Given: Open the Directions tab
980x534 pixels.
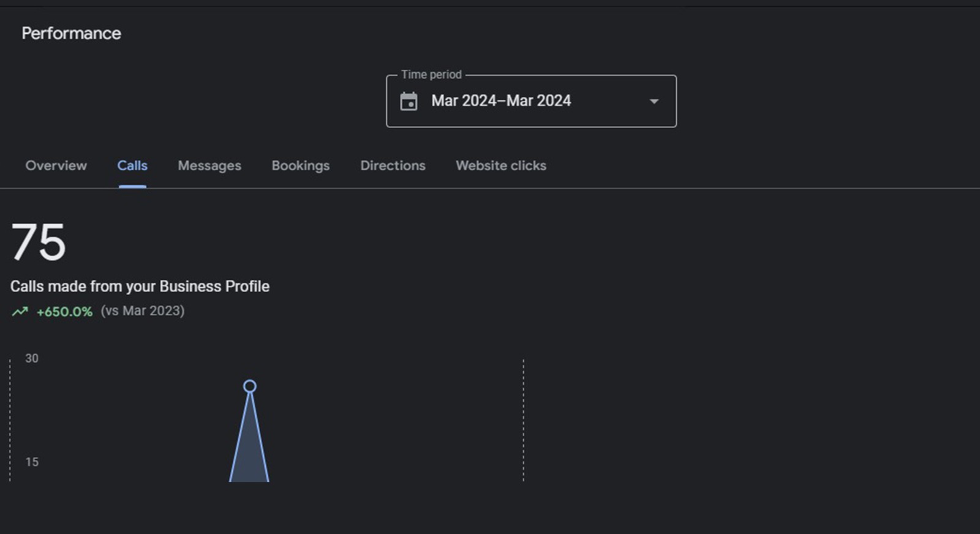Looking at the screenshot, I should tap(393, 166).
